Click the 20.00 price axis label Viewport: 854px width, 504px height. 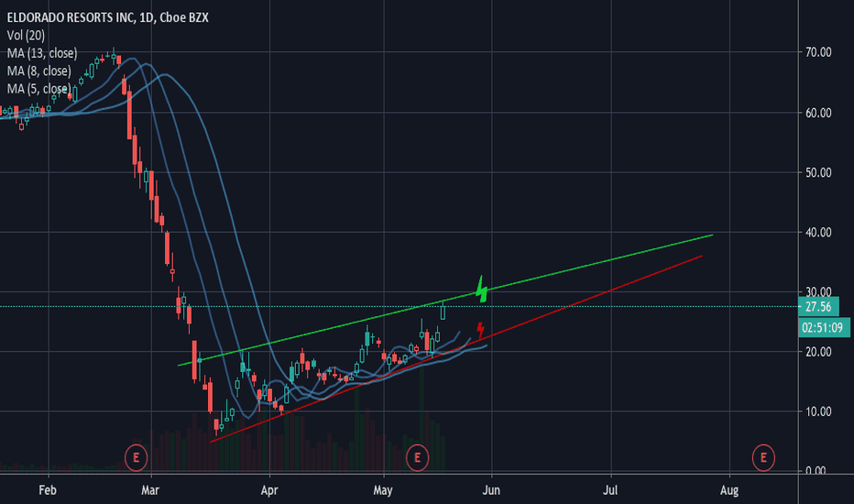tap(818, 352)
